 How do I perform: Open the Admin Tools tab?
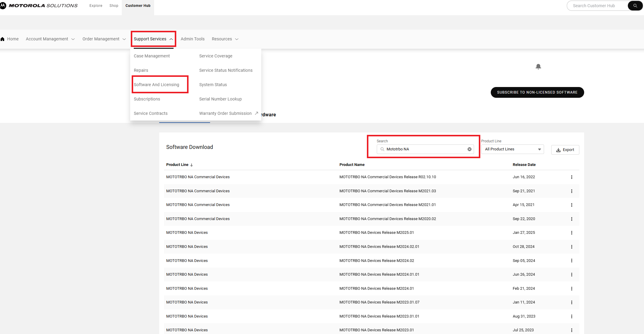pyautogui.click(x=192, y=39)
